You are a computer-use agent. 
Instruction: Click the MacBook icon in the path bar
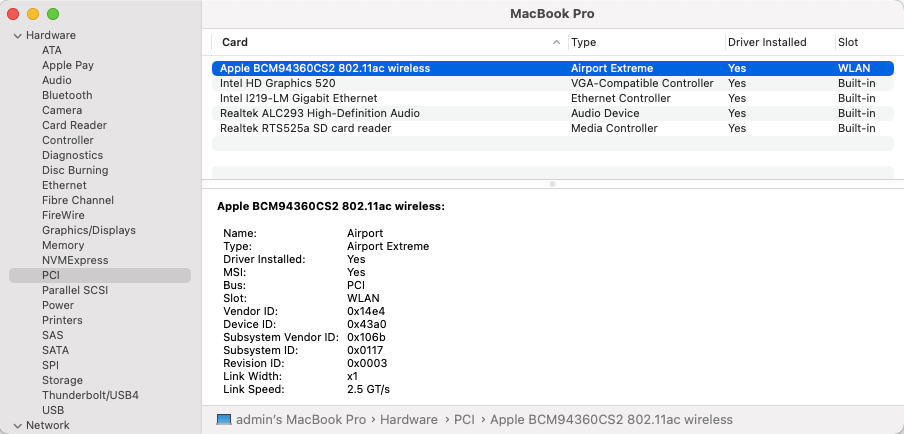point(224,420)
